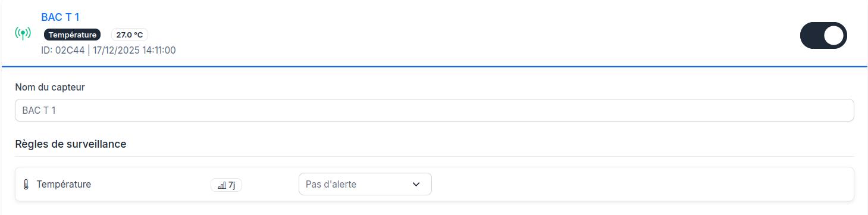Screen dimensions: 868x215
Task: Click the 27.0 °C reading badge
Action: (x=130, y=35)
